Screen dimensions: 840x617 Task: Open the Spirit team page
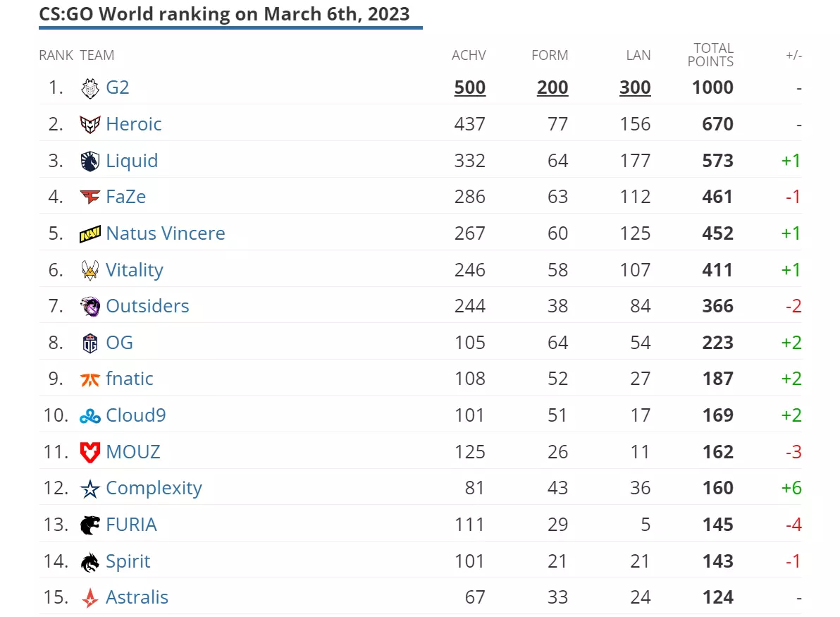(128, 561)
